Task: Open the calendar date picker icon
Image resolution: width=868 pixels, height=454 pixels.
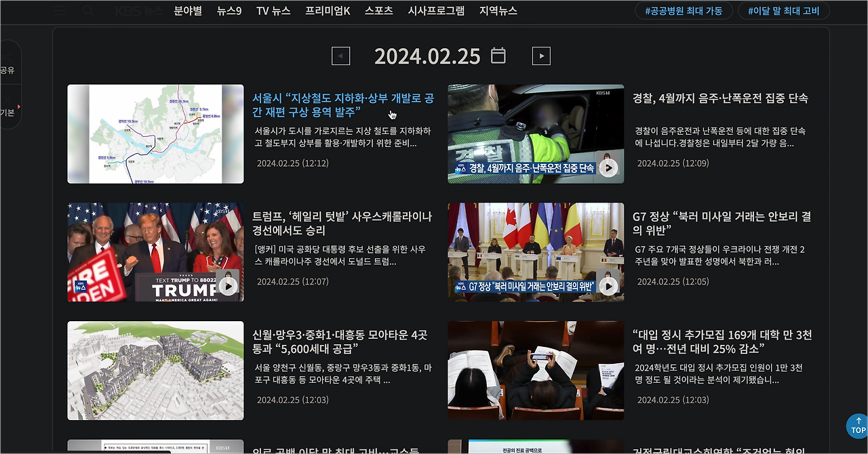Action: 498,56
